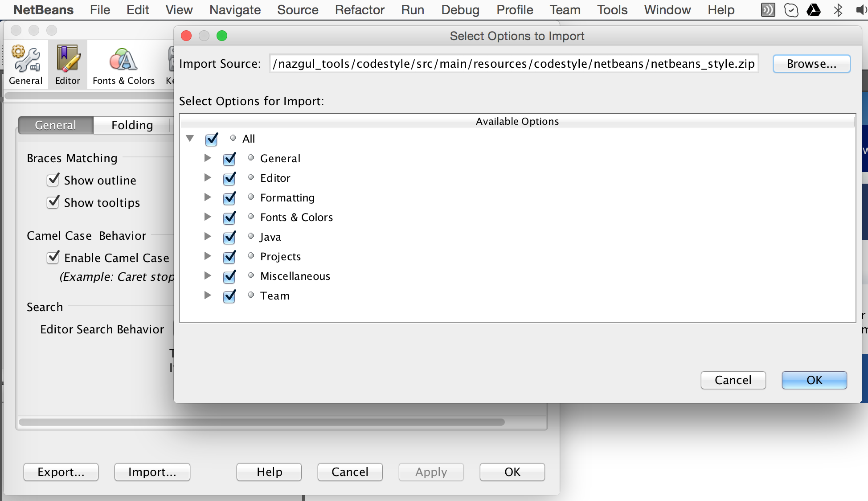Click Import... in Options window
This screenshot has width=868, height=501.
click(x=152, y=472)
